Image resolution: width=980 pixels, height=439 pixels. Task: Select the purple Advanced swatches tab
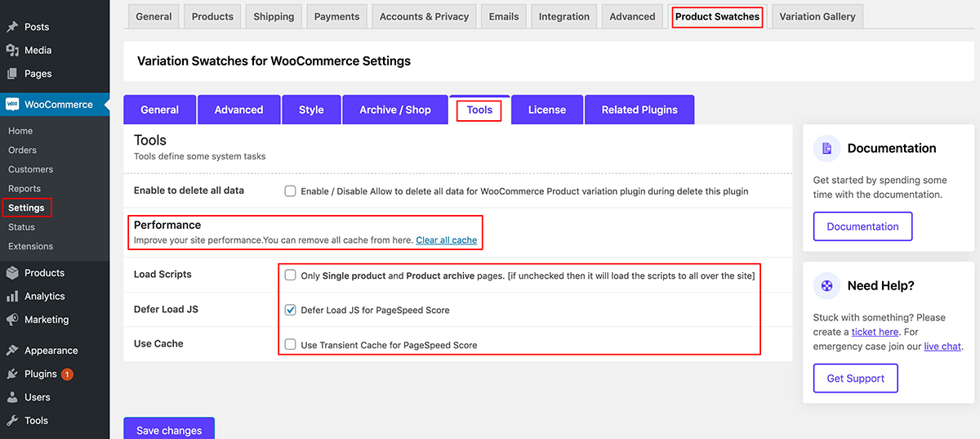(238, 110)
